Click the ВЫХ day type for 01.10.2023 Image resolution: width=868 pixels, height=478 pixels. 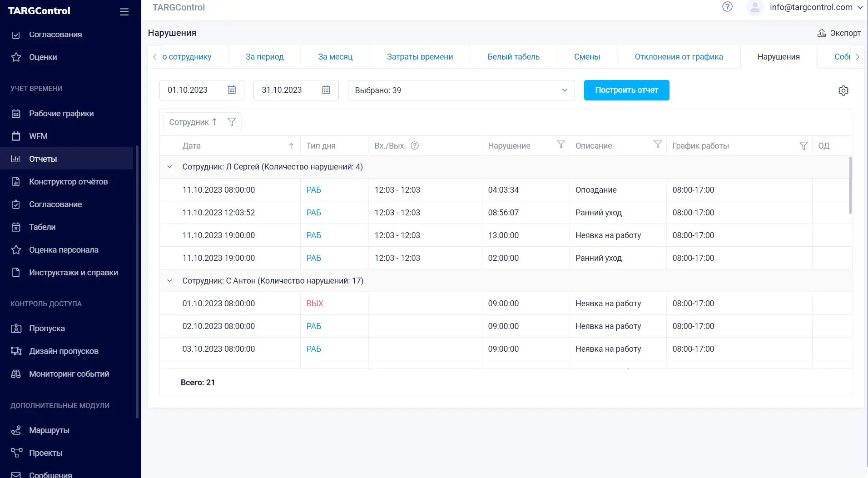315,304
